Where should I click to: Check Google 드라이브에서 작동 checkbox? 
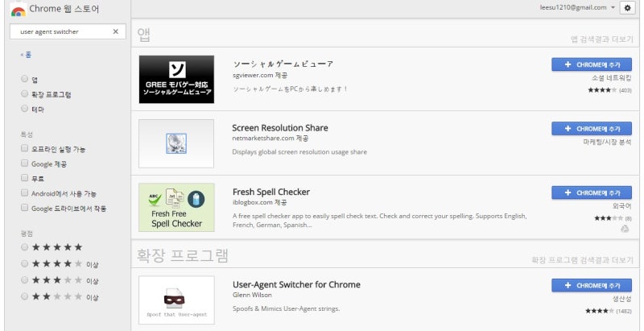click(x=25, y=208)
